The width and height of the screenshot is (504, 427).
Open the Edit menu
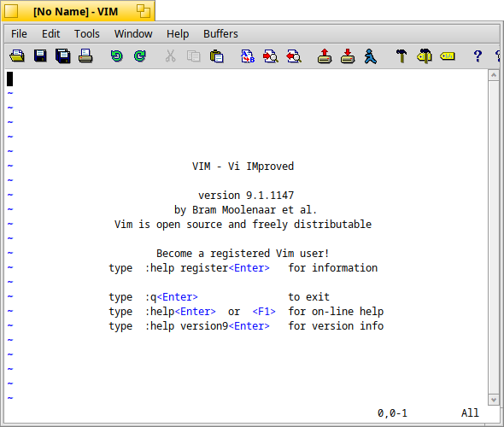[x=50, y=34]
